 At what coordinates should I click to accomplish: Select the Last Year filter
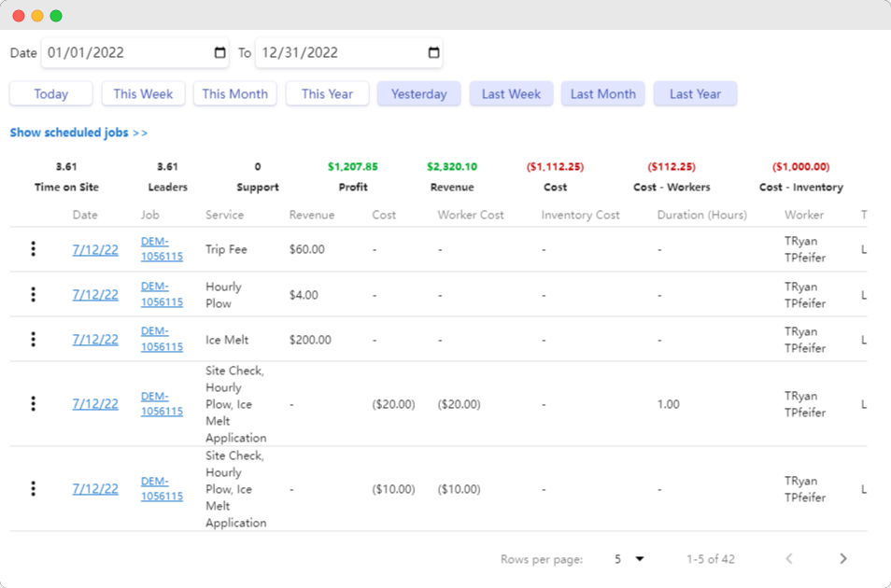(695, 93)
